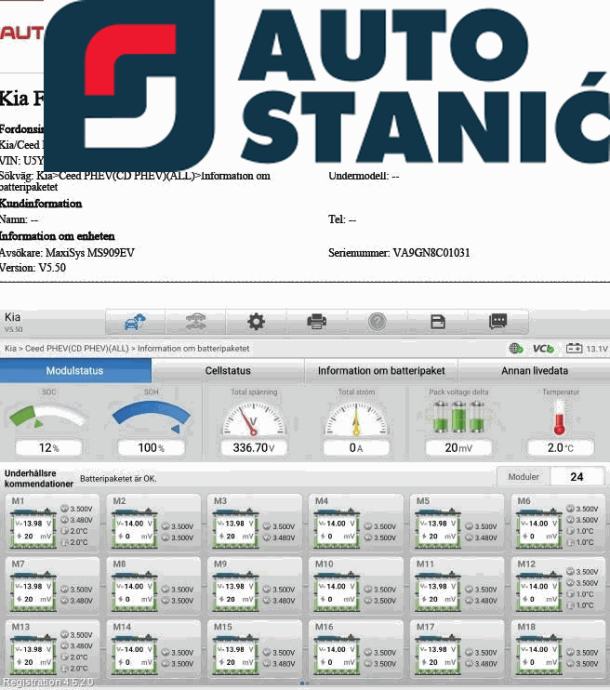Select module M6 card
Image resolution: width=610 pixels, height=690 pixels.
pos(558,523)
